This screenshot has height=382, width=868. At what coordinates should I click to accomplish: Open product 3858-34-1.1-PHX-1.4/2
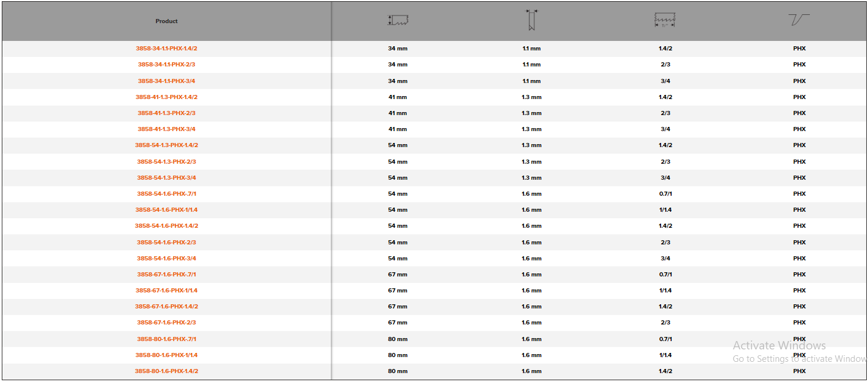167,49
